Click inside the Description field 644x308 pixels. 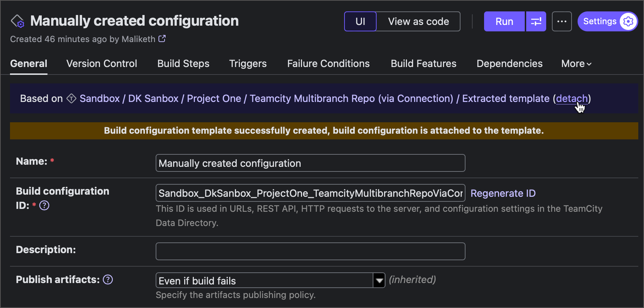click(310, 251)
